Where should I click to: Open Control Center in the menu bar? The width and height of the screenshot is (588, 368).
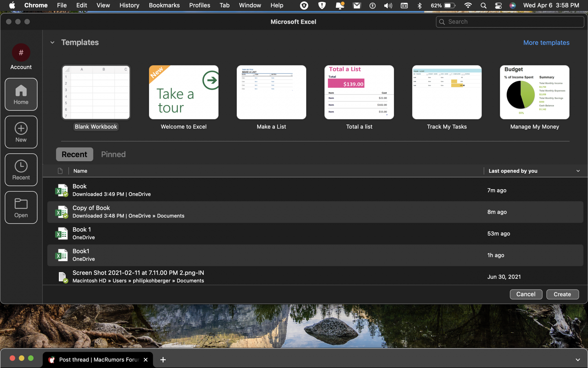[498, 5]
